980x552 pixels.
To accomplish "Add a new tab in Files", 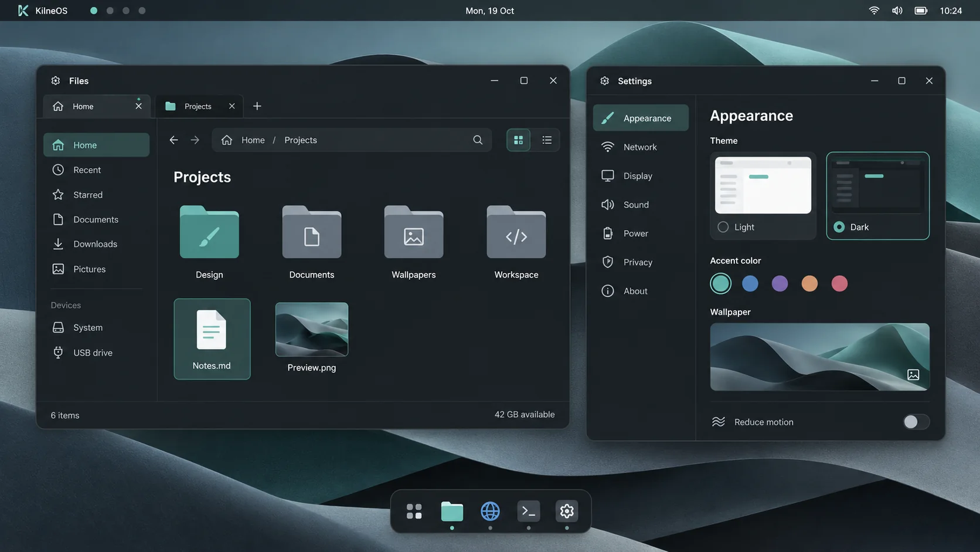I will click(x=257, y=106).
